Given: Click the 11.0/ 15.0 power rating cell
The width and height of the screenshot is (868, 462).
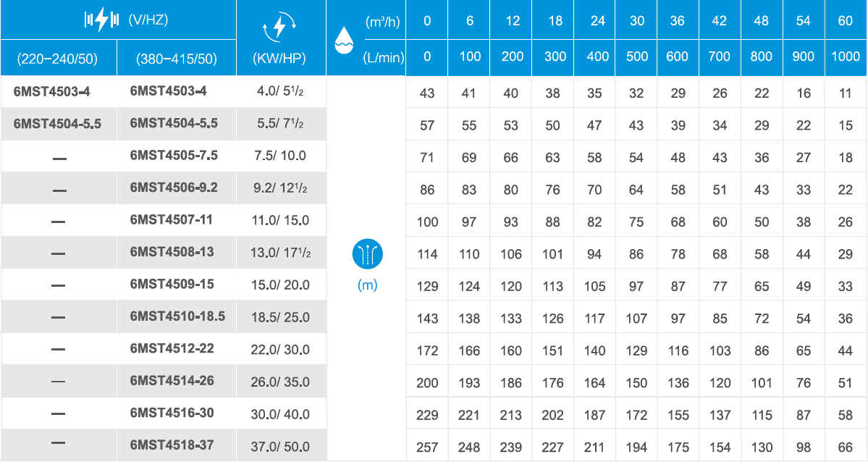Looking at the screenshot, I should click(280, 220).
